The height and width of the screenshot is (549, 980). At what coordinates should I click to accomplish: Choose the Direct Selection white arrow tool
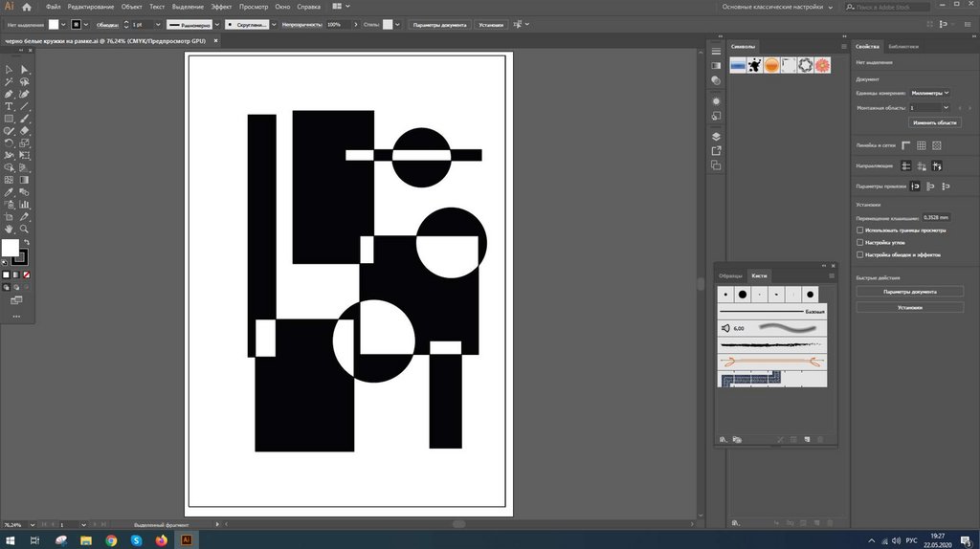click(x=24, y=70)
